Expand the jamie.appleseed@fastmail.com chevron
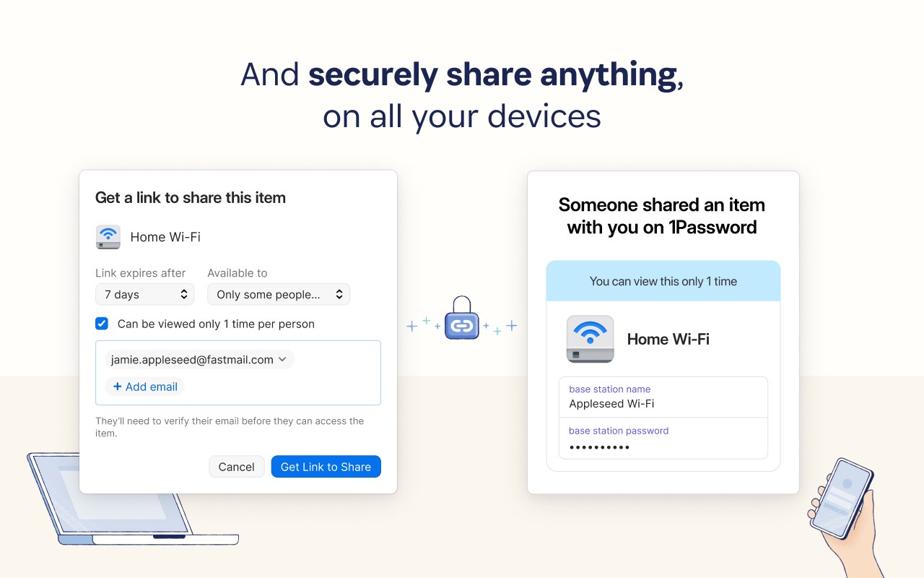The image size is (924, 578). pos(282,359)
